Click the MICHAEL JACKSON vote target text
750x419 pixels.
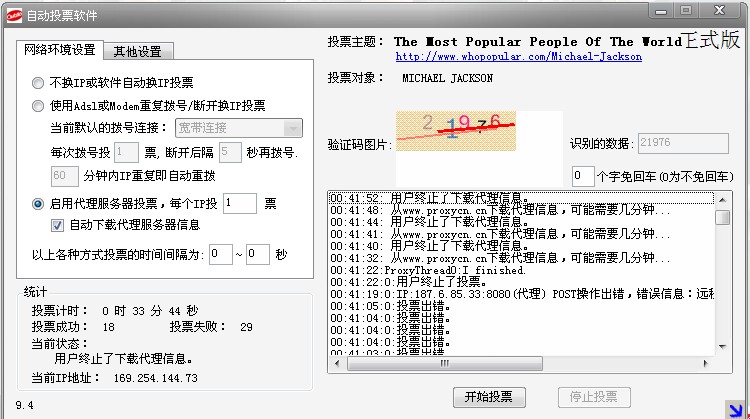point(447,78)
